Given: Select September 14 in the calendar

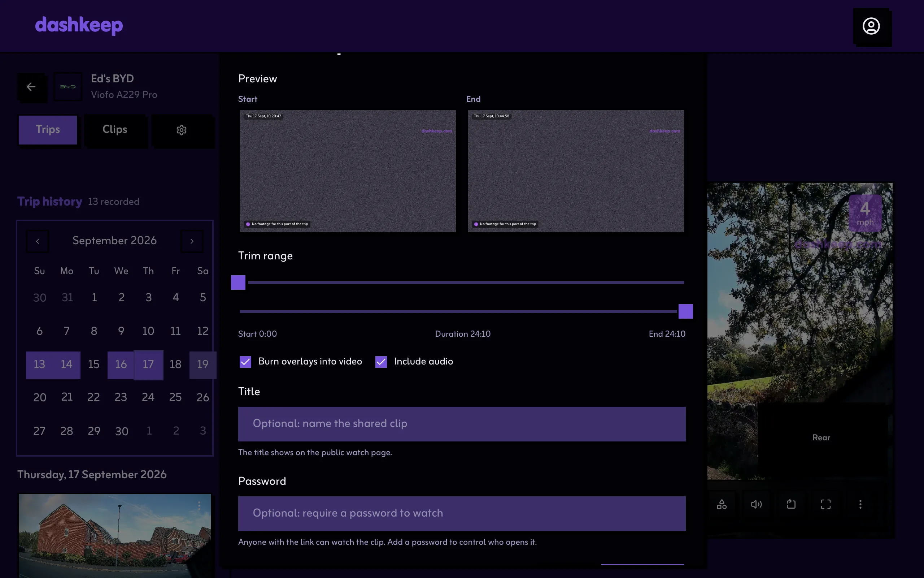Looking at the screenshot, I should click(x=66, y=365).
